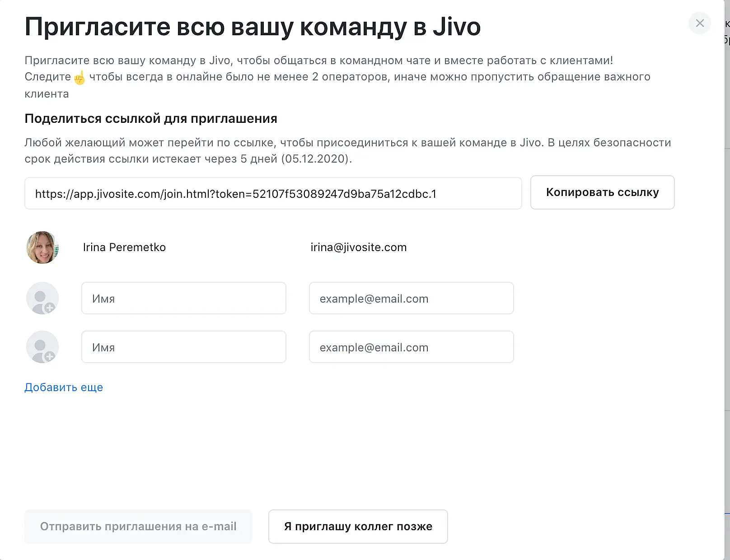Screen dimensions: 730x560
Task: Focus the first example@email.com field
Action: 411,298
